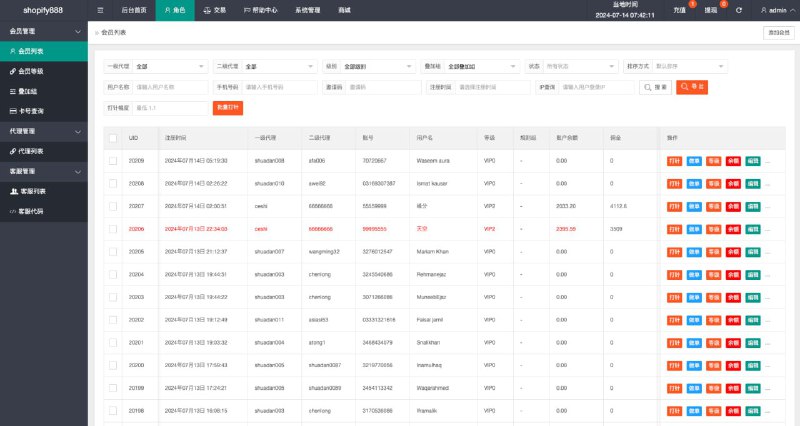The height and width of the screenshot is (426, 800).
Task: Open the 级别 dropdown filter
Action: pos(378,66)
